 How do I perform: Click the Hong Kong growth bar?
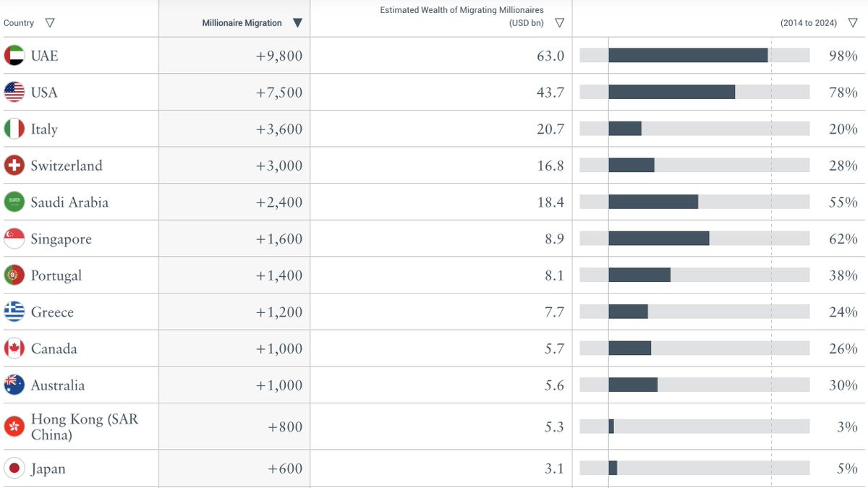pos(611,427)
